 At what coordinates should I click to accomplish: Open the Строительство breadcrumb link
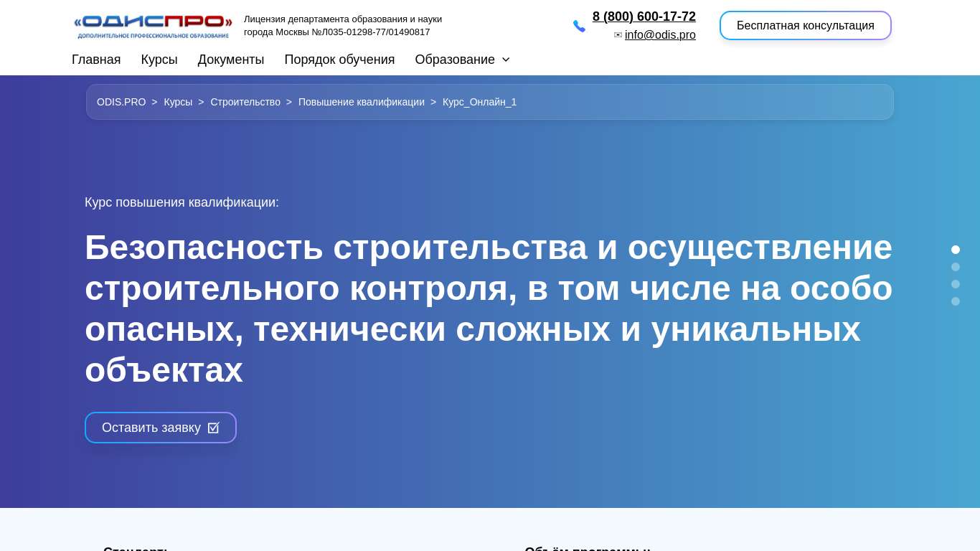click(245, 102)
